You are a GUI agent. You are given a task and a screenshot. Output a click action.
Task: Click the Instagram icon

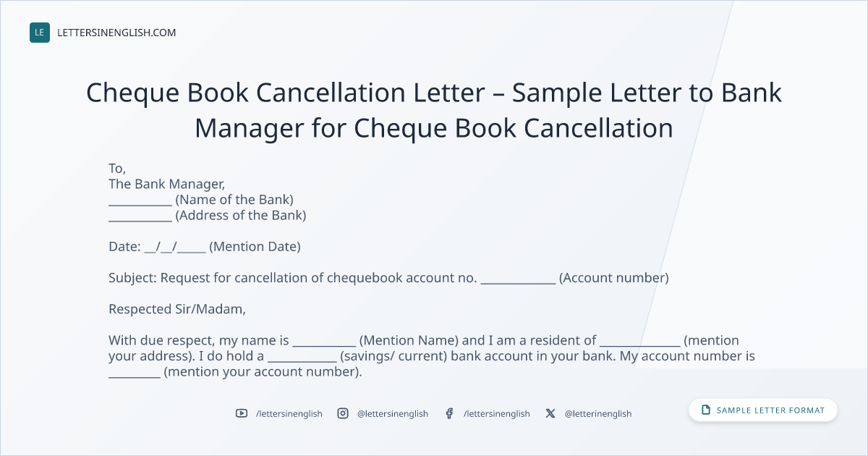tap(343, 413)
